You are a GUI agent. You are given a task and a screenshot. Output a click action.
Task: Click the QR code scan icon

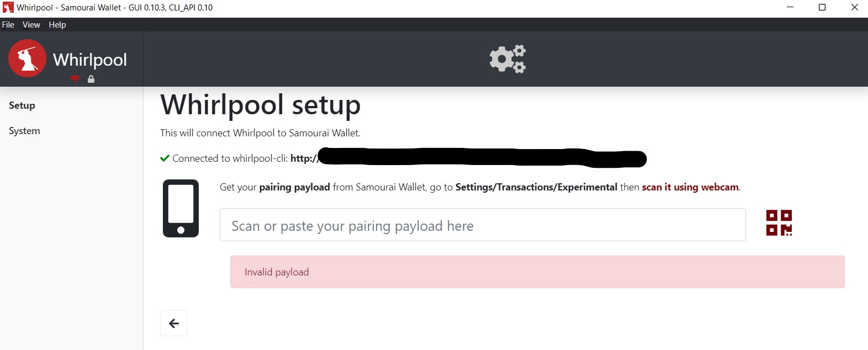(779, 222)
